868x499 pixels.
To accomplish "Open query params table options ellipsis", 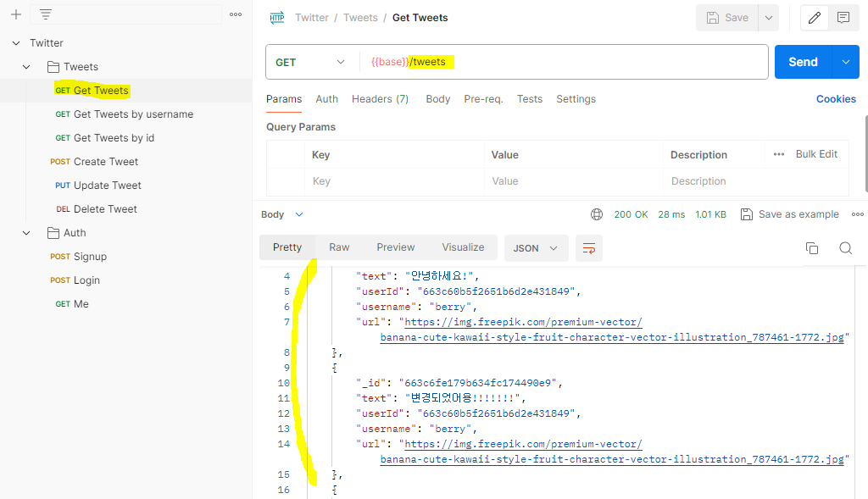I will (779, 154).
